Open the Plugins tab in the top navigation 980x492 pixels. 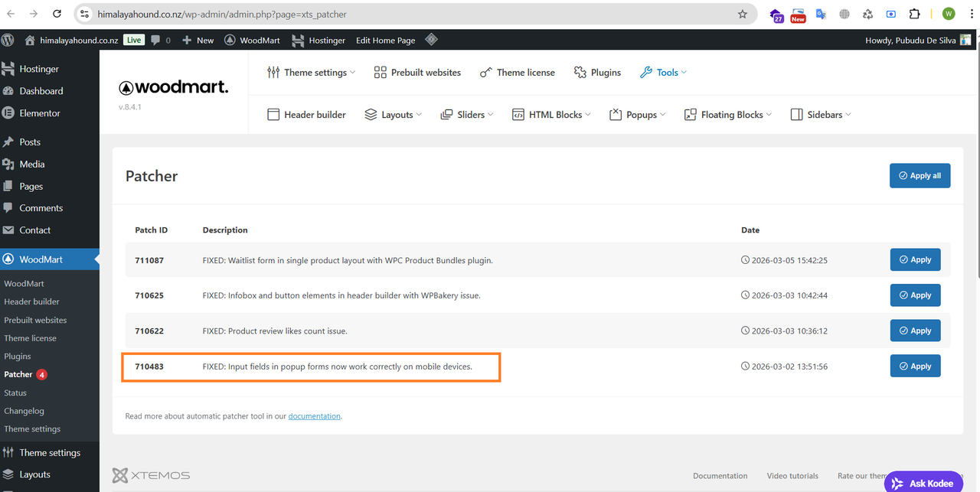tap(597, 73)
